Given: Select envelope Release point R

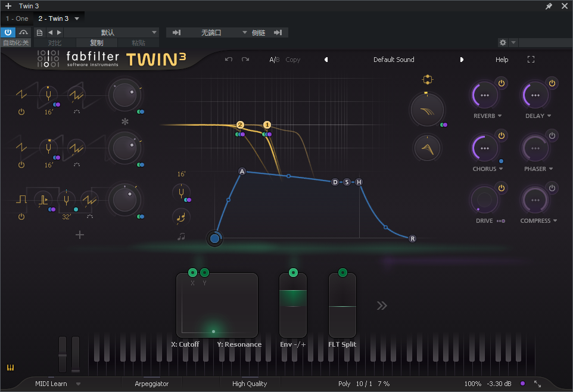Looking at the screenshot, I should point(413,239).
